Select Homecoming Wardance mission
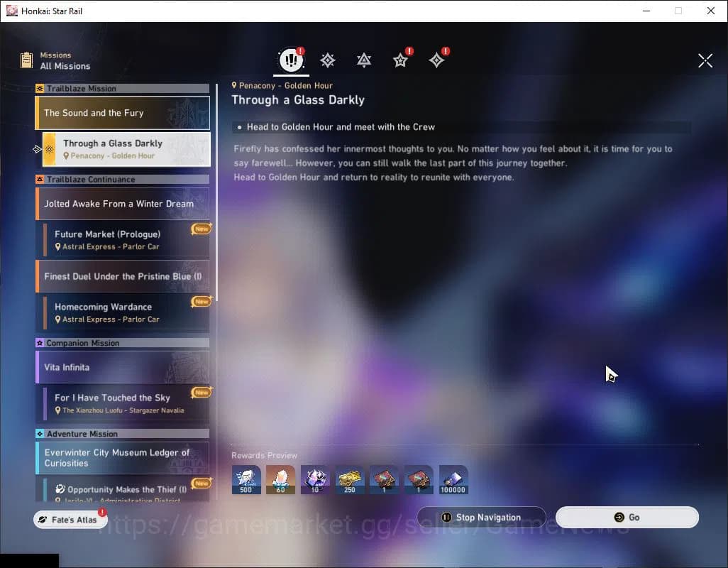The height and width of the screenshot is (568, 728). point(126,312)
